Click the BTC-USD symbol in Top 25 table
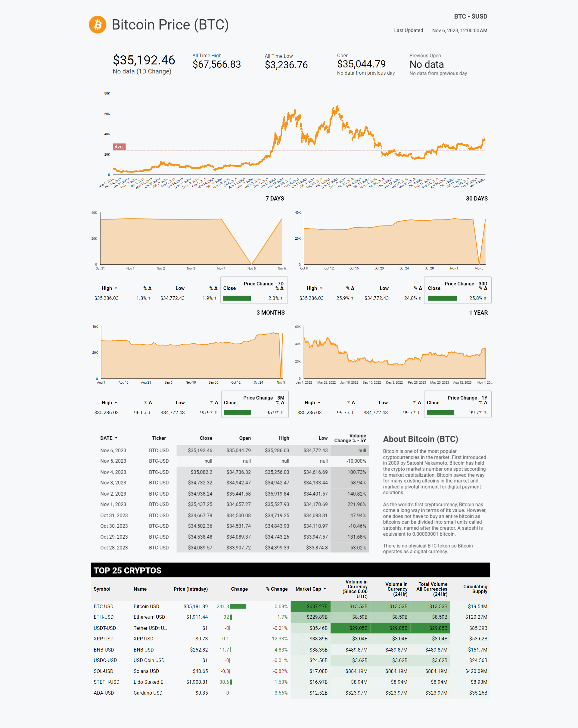The width and height of the screenshot is (578, 728). [x=104, y=606]
